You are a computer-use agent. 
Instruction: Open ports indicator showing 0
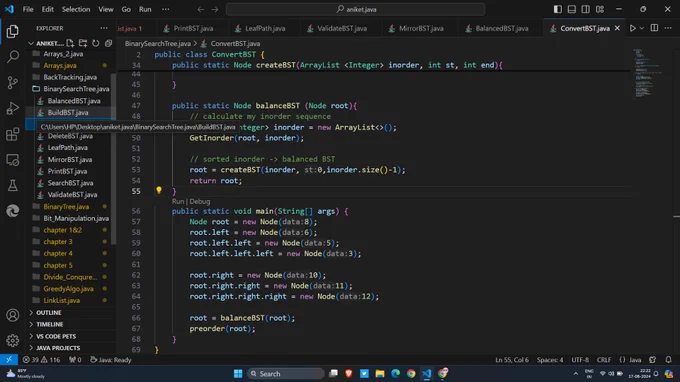click(x=75, y=360)
